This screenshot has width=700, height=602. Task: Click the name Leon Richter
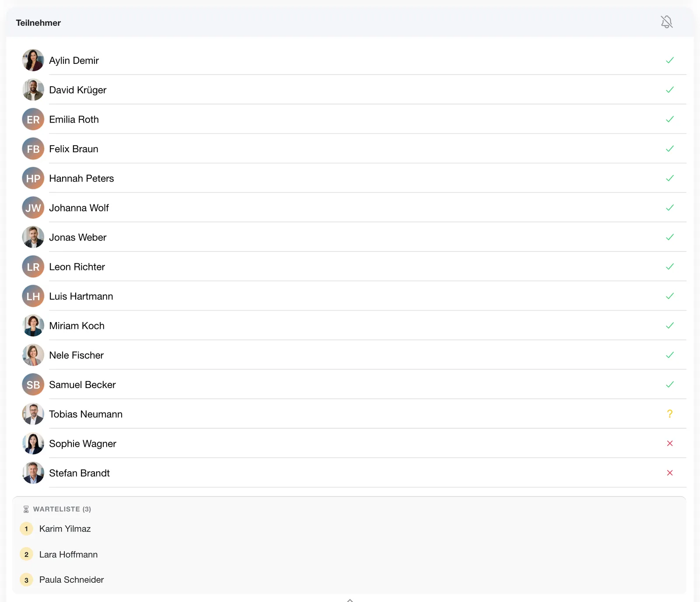[77, 267]
